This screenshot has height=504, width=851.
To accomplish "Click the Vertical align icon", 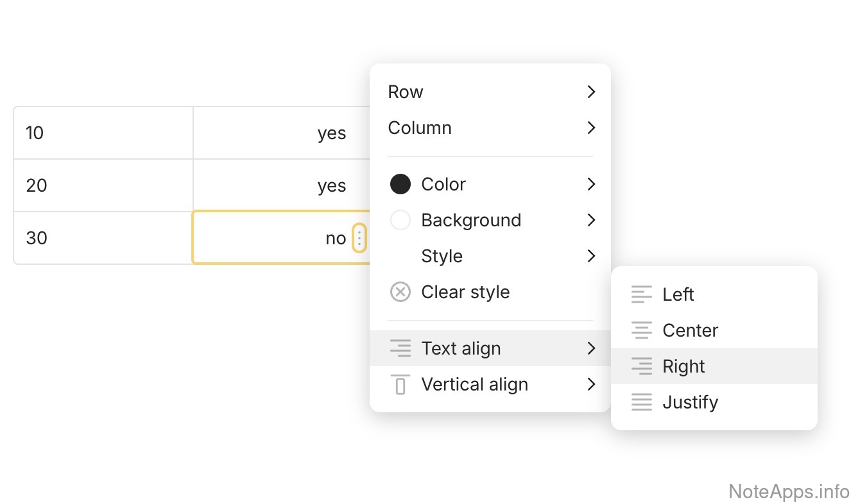I will click(x=400, y=385).
